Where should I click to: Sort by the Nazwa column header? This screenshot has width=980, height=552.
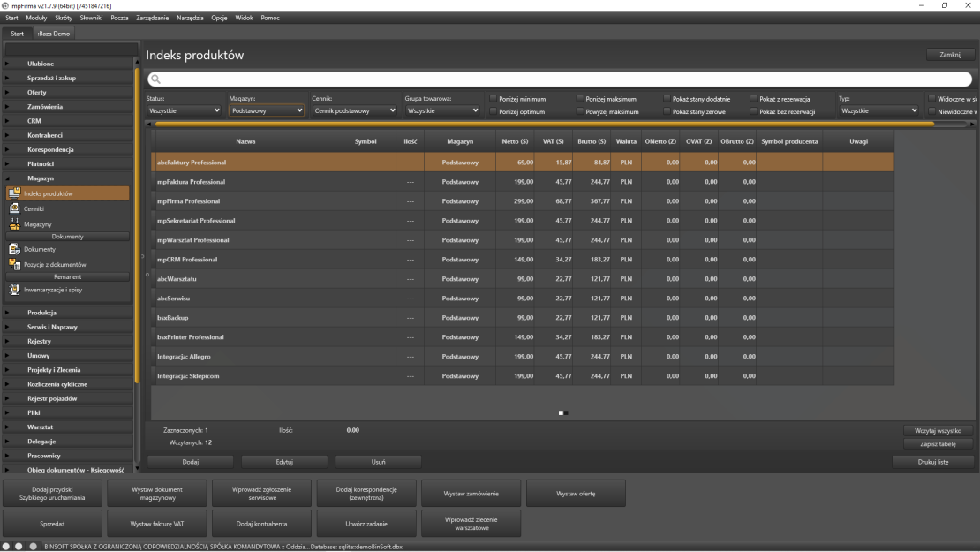click(245, 141)
